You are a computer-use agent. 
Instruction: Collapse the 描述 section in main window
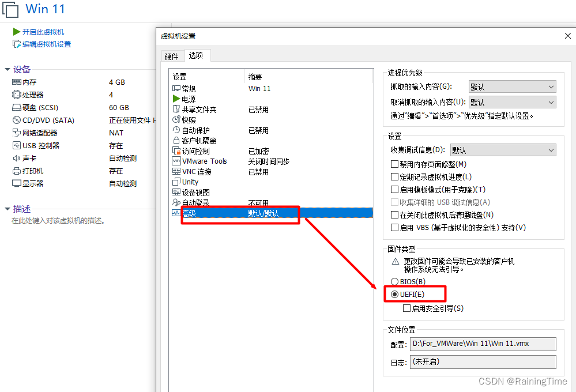coord(7,209)
